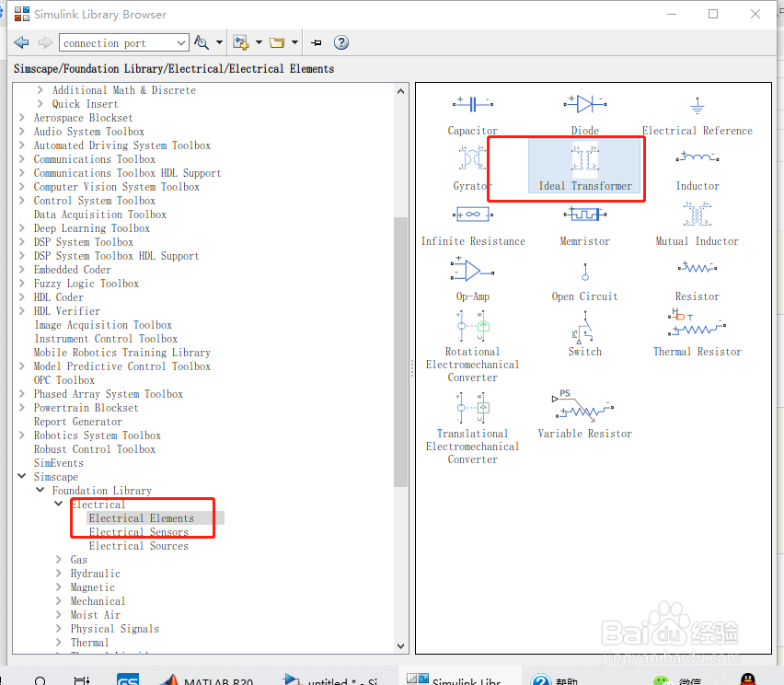Select Electrical Elements in the tree
784x685 pixels.
[142, 518]
